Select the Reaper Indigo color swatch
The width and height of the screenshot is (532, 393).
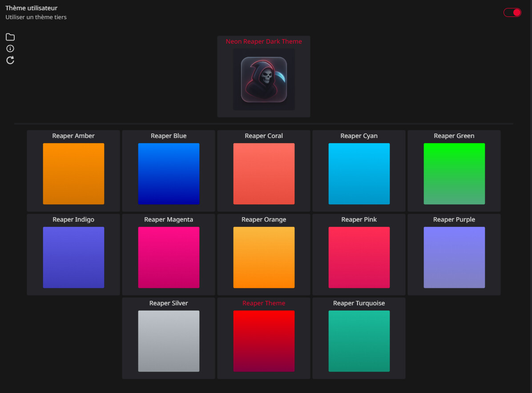73,257
